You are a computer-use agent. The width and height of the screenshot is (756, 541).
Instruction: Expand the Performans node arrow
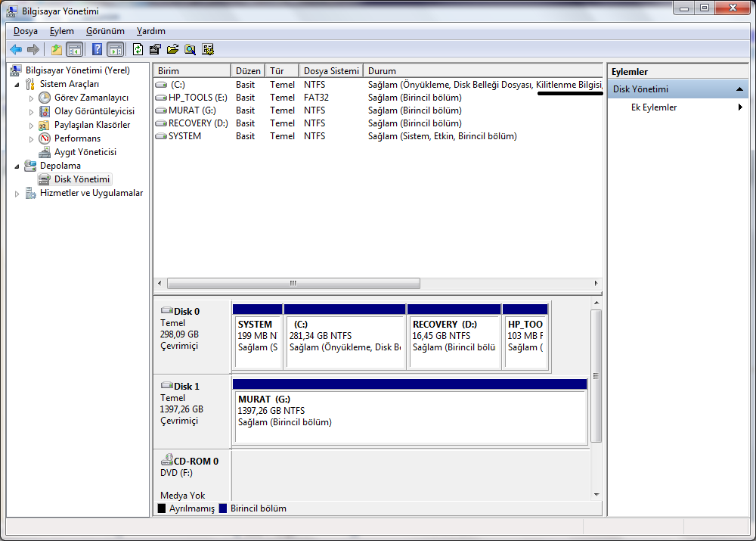(x=31, y=139)
